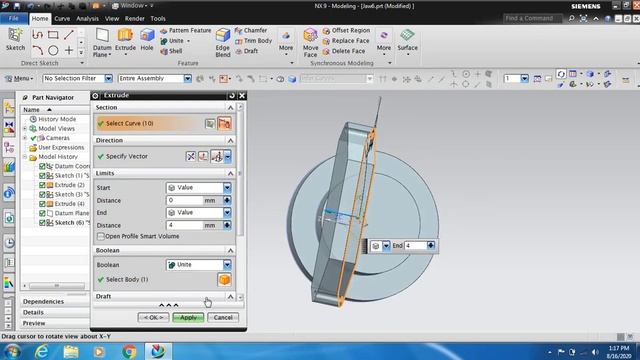The height and width of the screenshot is (360, 640).
Task: Select the rectangle sketch tool
Action: click(x=53, y=35)
